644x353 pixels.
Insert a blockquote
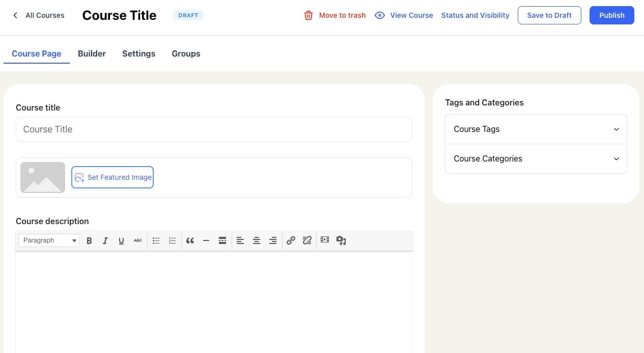click(x=190, y=240)
